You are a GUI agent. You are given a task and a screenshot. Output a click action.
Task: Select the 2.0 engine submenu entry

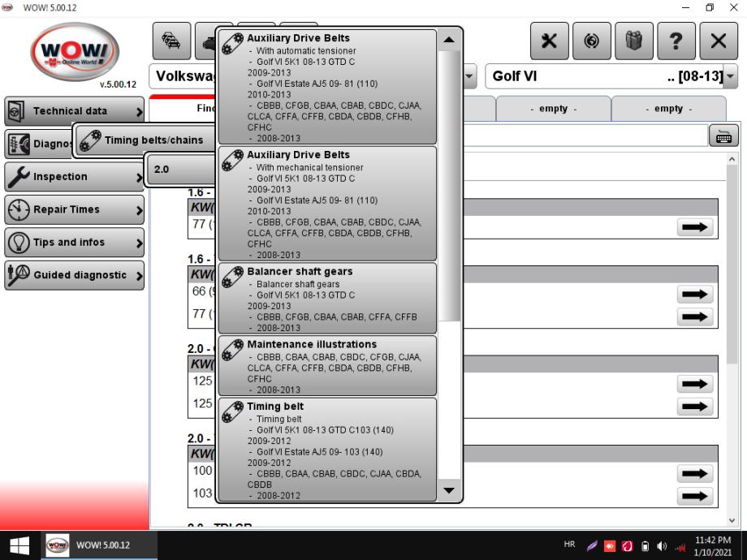181,169
